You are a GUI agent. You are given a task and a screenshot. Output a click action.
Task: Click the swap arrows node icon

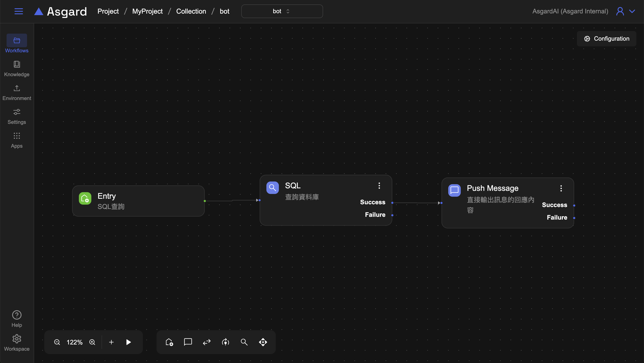[x=207, y=342]
